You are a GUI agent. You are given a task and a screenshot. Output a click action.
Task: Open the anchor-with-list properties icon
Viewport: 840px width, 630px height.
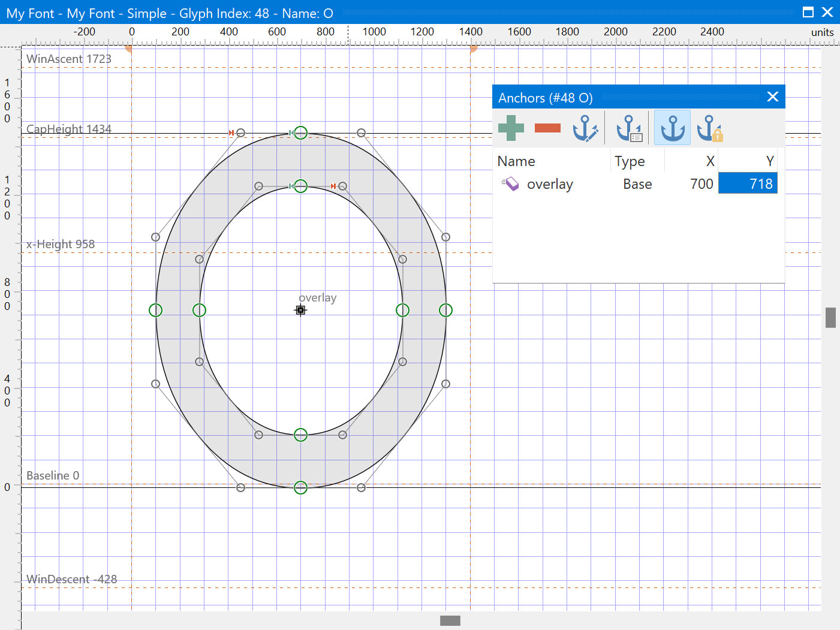[629, 128]
